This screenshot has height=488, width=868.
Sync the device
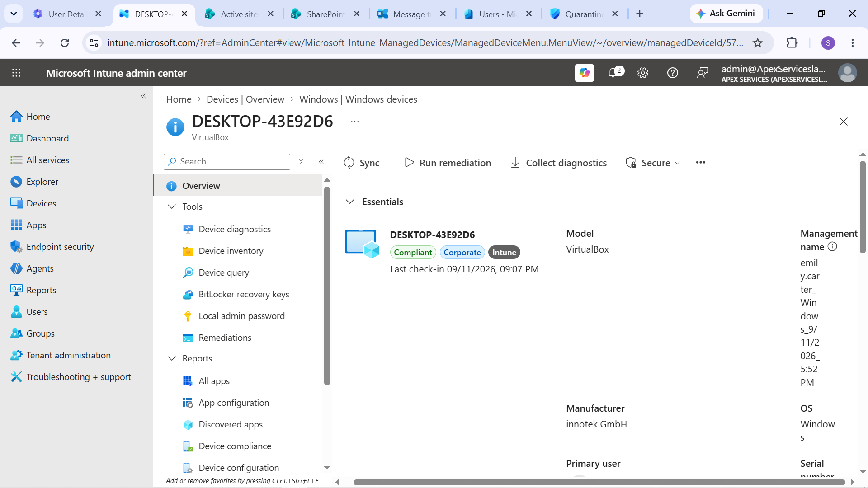point(361,163)
